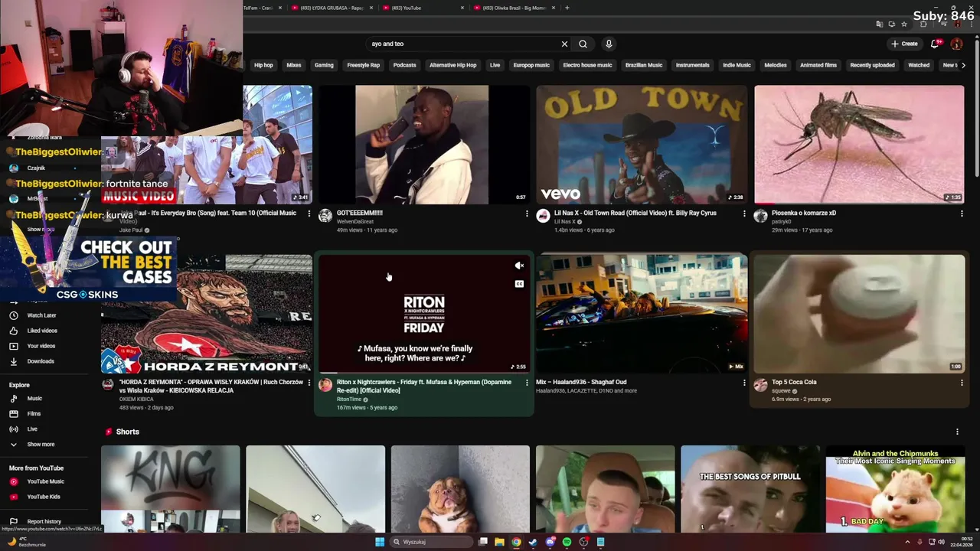Screen dimensions: 980x551
Task: Select the Mixes filter chip
Action: (293, 65)
